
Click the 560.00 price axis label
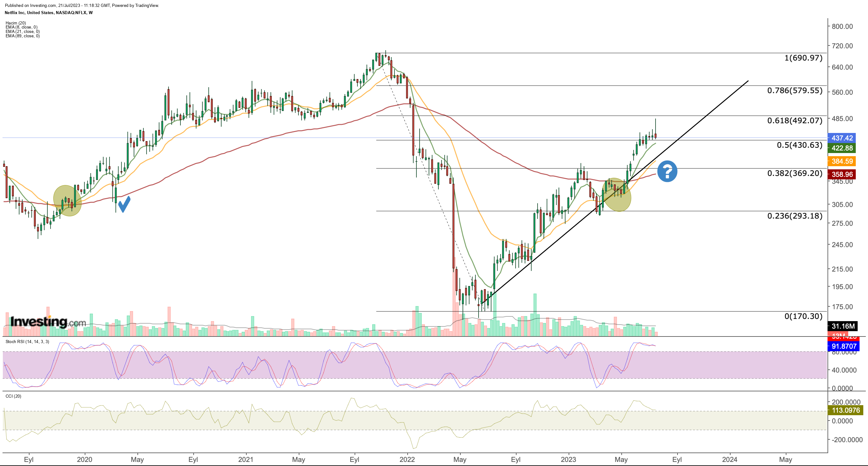click(x=842, y=92)
